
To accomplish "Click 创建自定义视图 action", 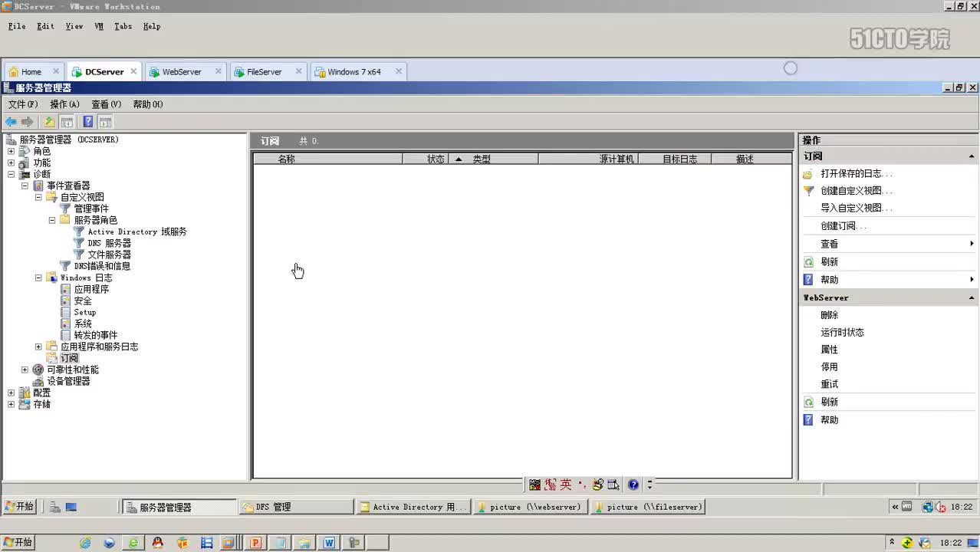I will (857, 191).
